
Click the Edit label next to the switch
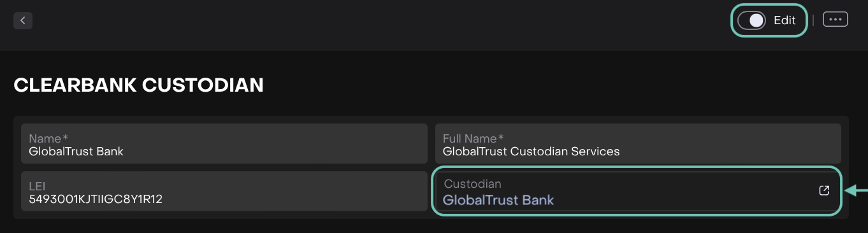tap(785, 20)
